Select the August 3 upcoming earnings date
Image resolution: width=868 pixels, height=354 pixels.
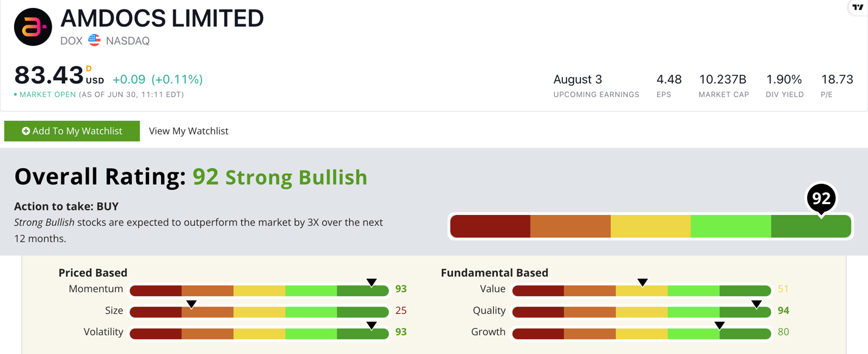click(577, 80)
